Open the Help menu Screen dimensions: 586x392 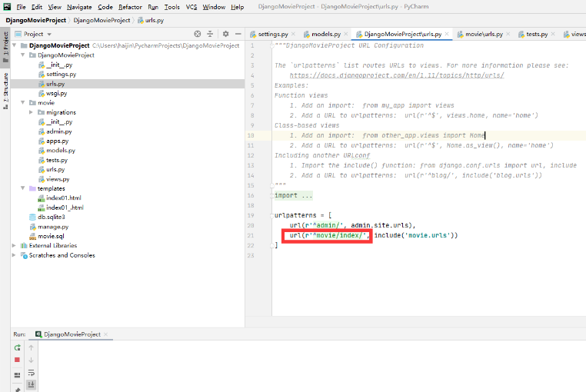coord(238,7)
